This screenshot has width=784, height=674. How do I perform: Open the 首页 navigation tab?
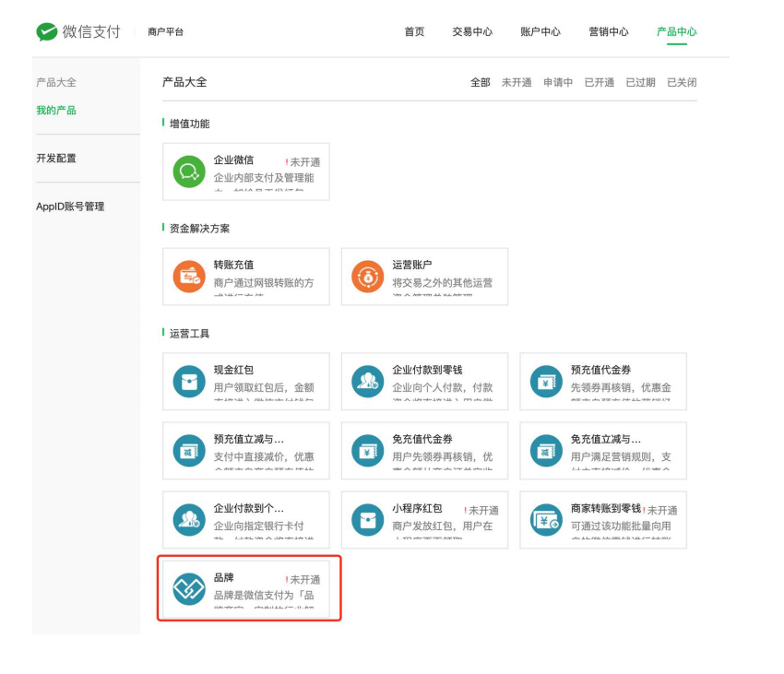(x=414, y=32)
